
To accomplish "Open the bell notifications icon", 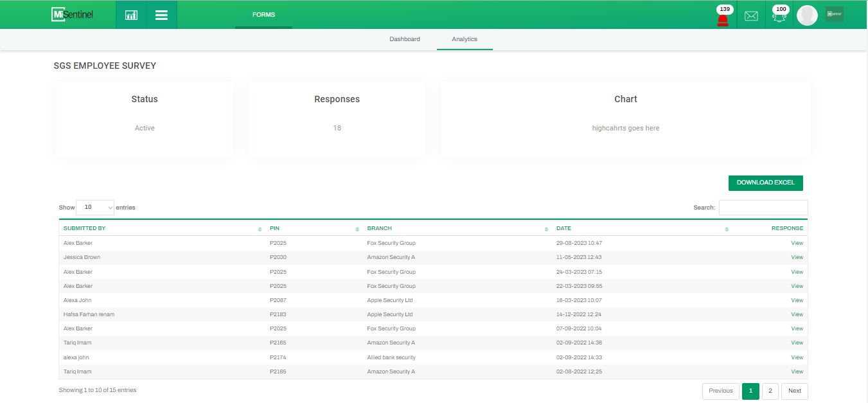I will [x=779, y=17].
